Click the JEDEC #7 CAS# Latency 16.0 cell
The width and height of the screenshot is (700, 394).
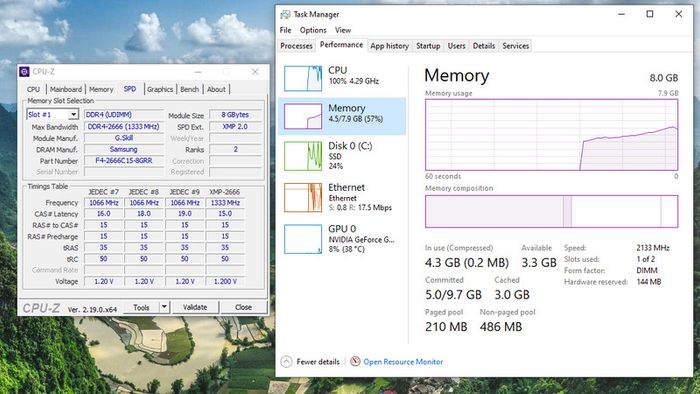coord(104,214)
